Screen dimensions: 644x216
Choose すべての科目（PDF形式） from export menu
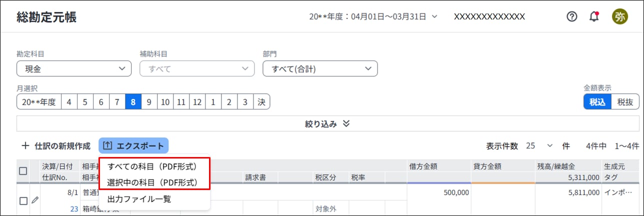(152, 166)
